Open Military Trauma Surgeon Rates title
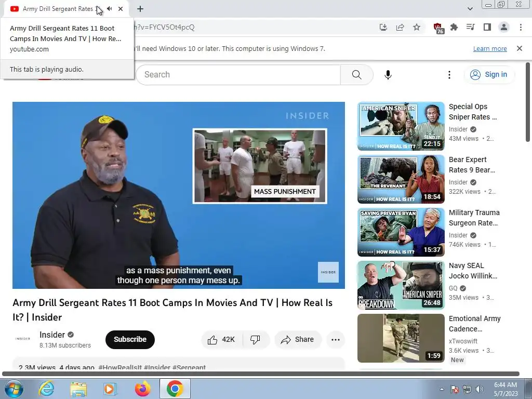The image size is (532, 399). click(x=474, y=218)
